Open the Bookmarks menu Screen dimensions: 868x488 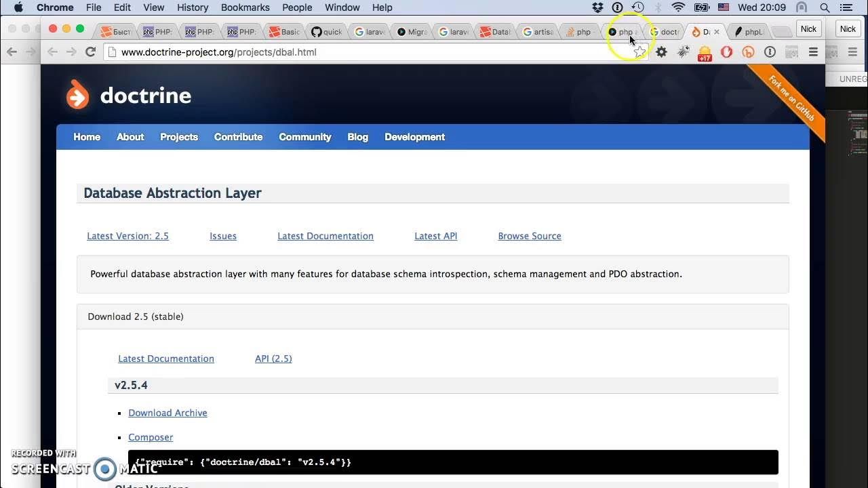click(245, 7)
